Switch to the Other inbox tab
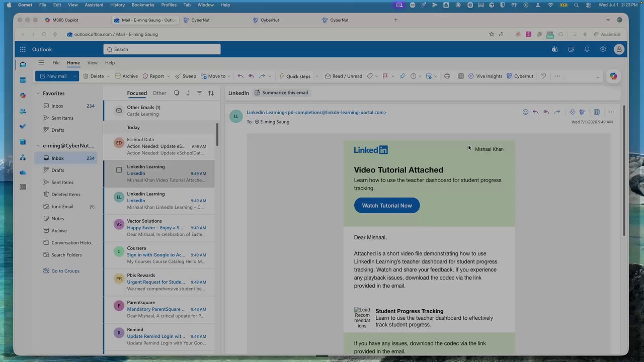The image size is (644, 362). 159,93
